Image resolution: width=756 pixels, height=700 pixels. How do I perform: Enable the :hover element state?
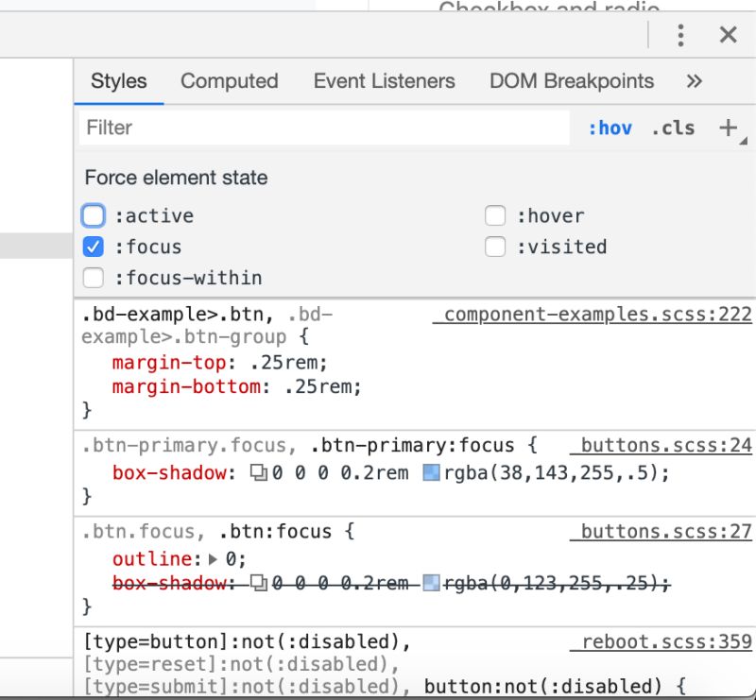[495, 215]
